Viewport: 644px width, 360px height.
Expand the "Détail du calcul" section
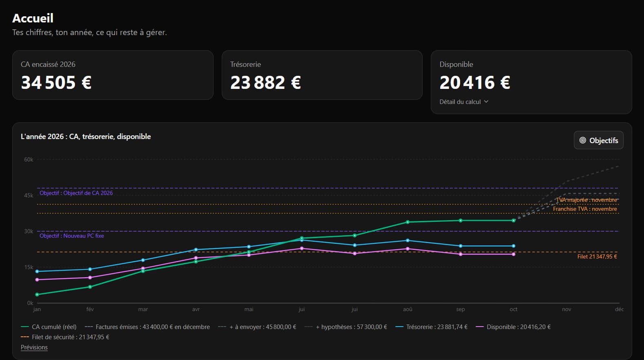click(464, 102)
